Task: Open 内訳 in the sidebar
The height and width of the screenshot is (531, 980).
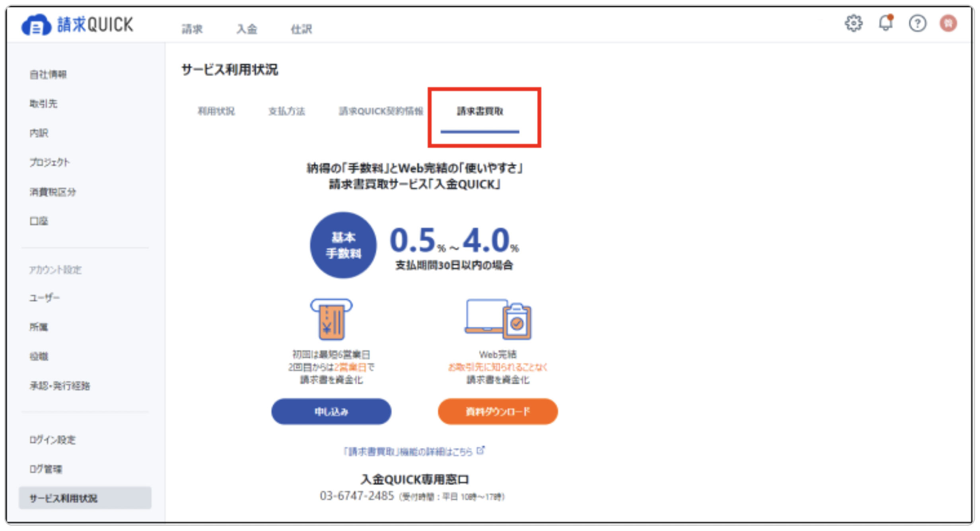Action: tap(39, 133)
